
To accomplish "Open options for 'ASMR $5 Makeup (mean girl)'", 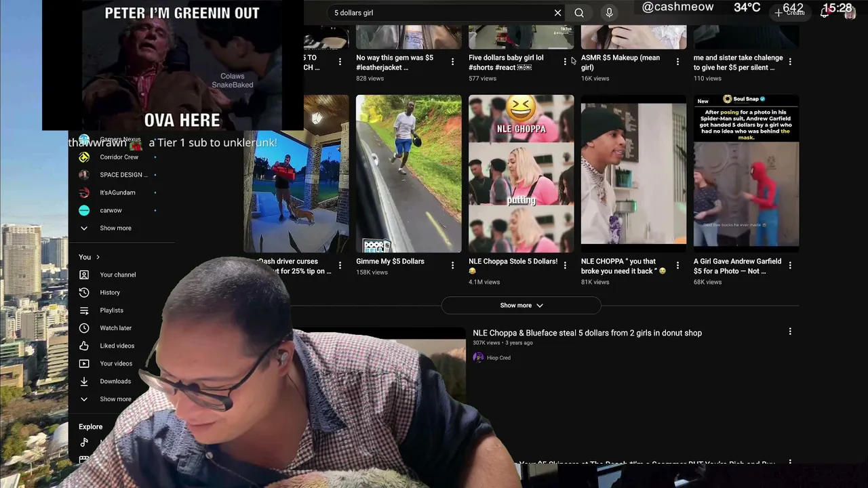I will 677,62.
